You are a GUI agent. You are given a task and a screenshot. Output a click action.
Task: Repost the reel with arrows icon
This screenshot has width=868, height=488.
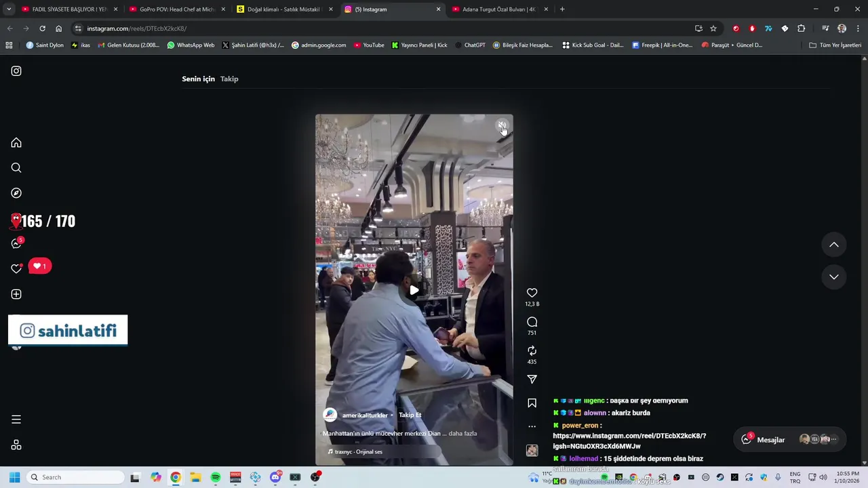point(532,350)
